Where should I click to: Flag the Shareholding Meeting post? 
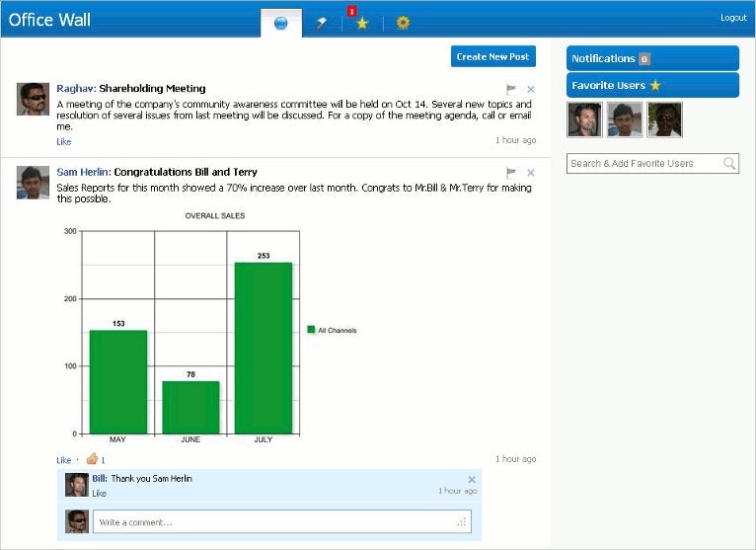511,89
